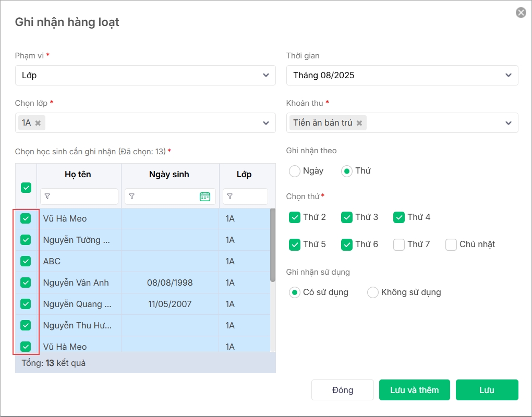The height and width of the screenshot is (417, 532).
Task: Select the Ngày radio option
Action: click(295, 171)
